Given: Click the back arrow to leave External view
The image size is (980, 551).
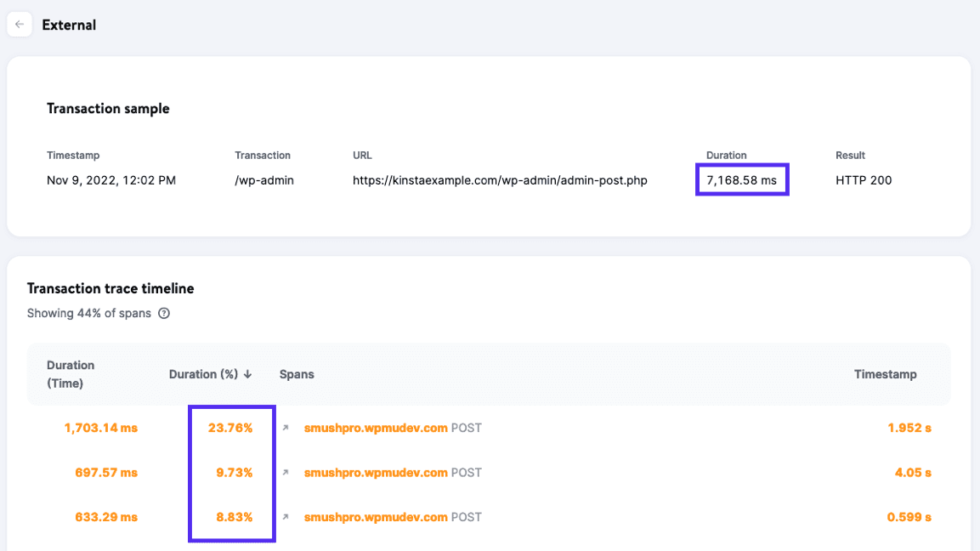Looking at the screenshot, I should tap(20, 24).
